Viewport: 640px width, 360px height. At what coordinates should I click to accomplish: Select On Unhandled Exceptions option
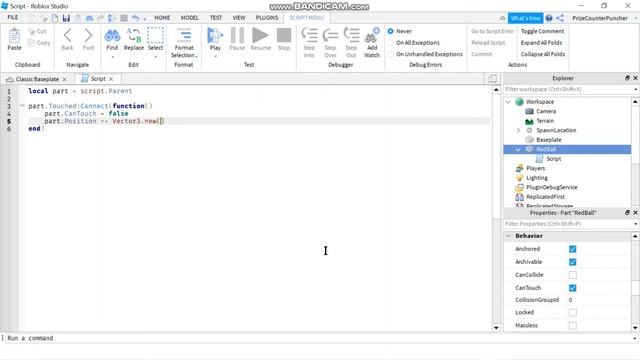point(391,54)
